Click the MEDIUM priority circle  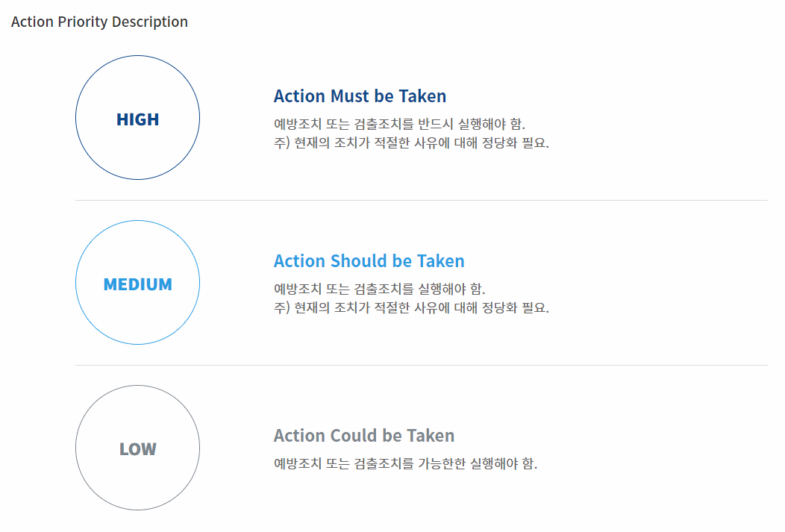tap(138, 282)
